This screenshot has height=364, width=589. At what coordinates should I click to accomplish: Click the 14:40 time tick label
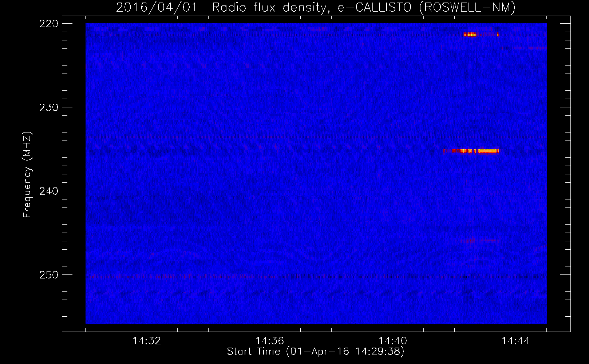(393, 341)
